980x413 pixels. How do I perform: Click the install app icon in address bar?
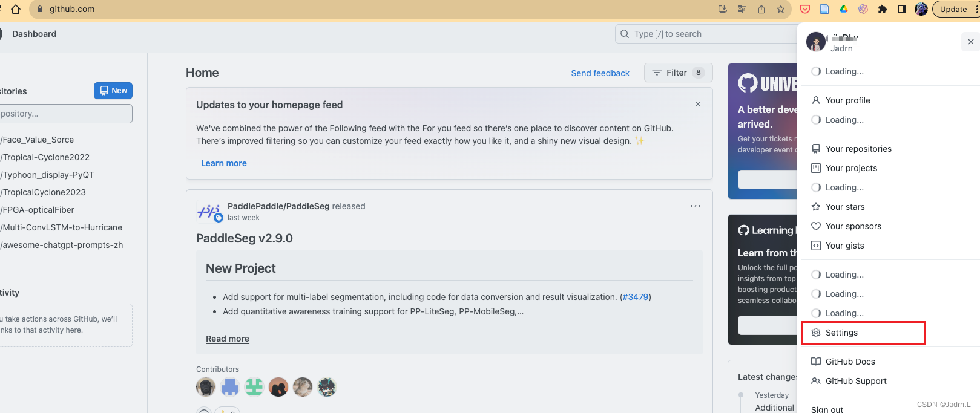(x=723, y=9)
